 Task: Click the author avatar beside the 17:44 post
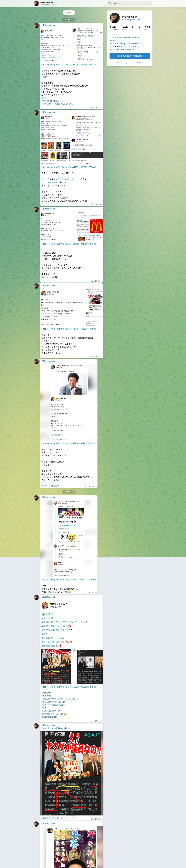pyautogui.click(x=36, y=113)
